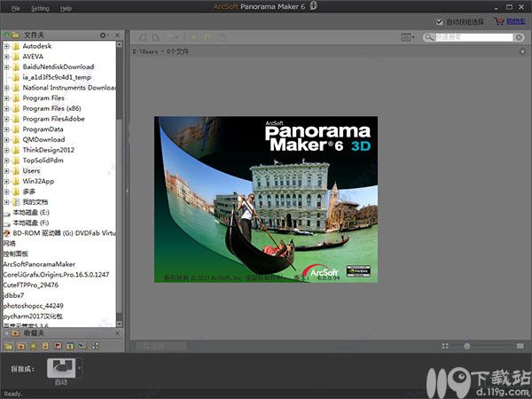Click the rotate left toolbar icon
This screenshot has width=532, height=399.
(143, 37)
